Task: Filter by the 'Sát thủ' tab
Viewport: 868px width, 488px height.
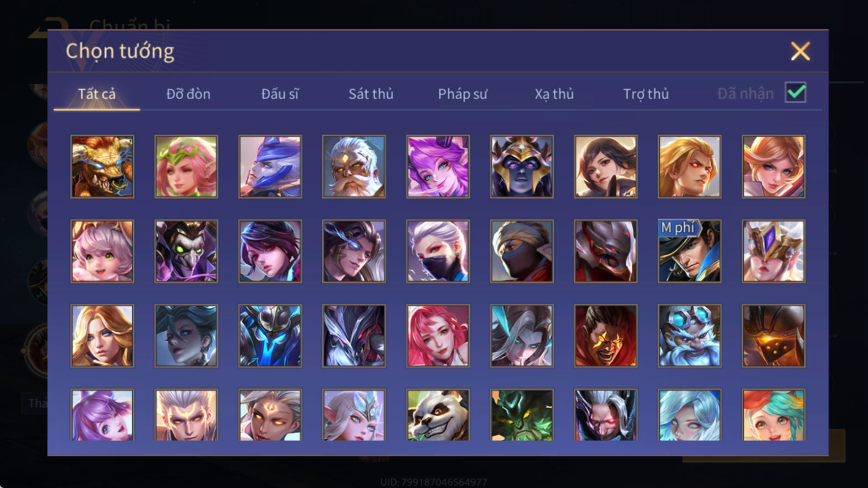Action: (x=371, y=94)
